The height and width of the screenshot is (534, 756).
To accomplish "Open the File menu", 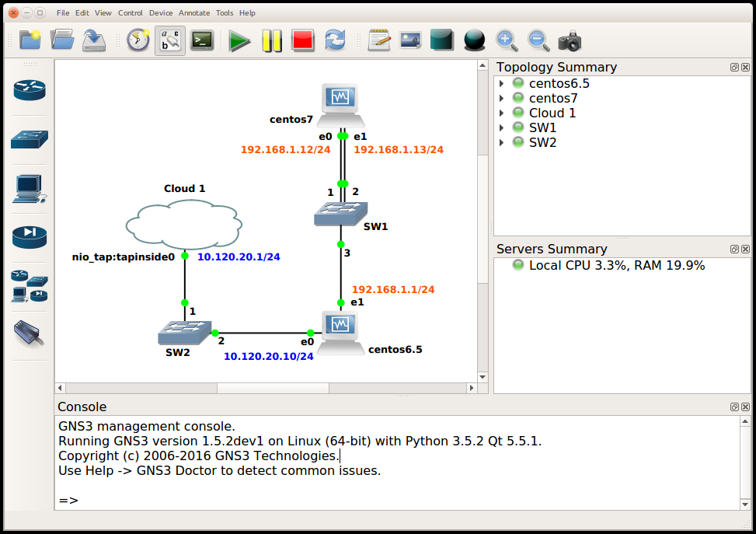I will 63,13.
